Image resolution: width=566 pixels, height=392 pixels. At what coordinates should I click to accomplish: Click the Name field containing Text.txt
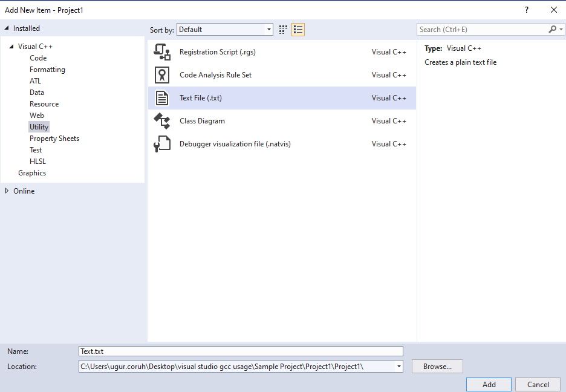click(x=241, y=351)
